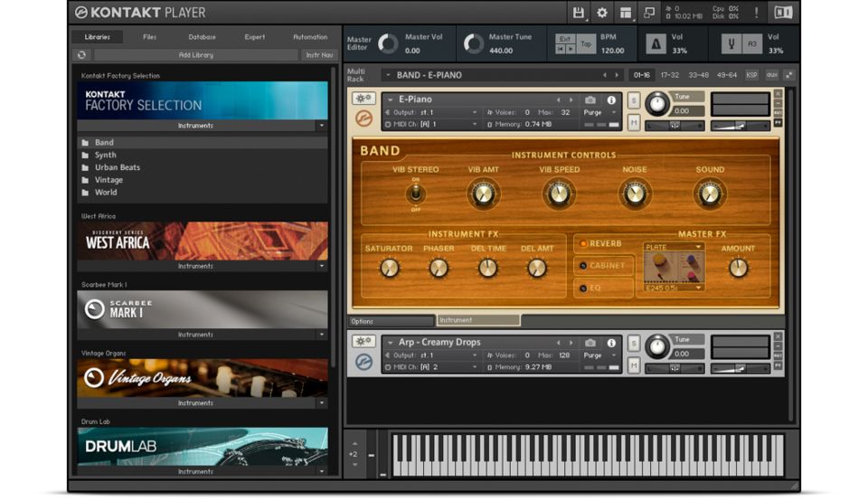Click the Add Library button
The image size is (868, 500).
195,55
